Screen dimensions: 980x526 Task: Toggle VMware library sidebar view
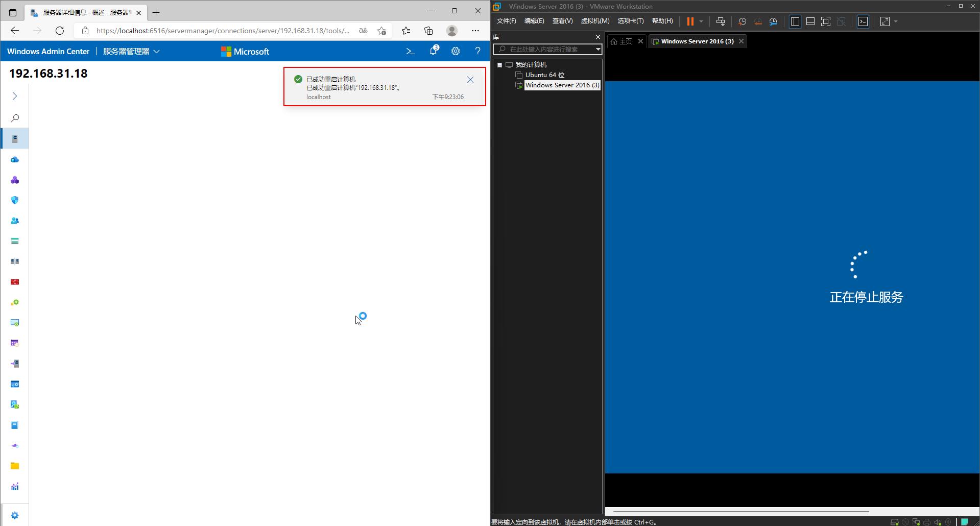point(795,21)
